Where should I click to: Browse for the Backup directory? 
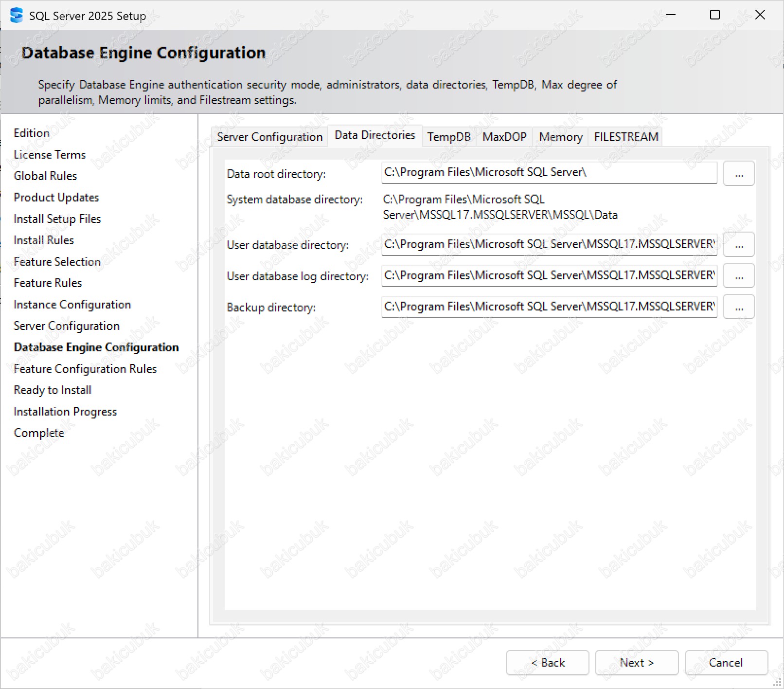pos(738,307)
